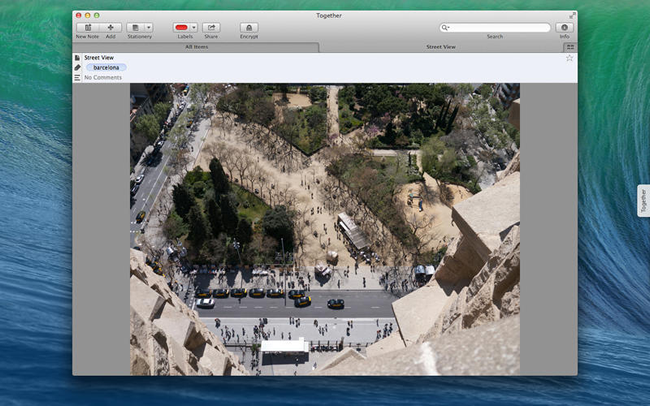650x406 pixels.
Task: Toggle the favorite star for this item
Action: (x=569, y=58)
